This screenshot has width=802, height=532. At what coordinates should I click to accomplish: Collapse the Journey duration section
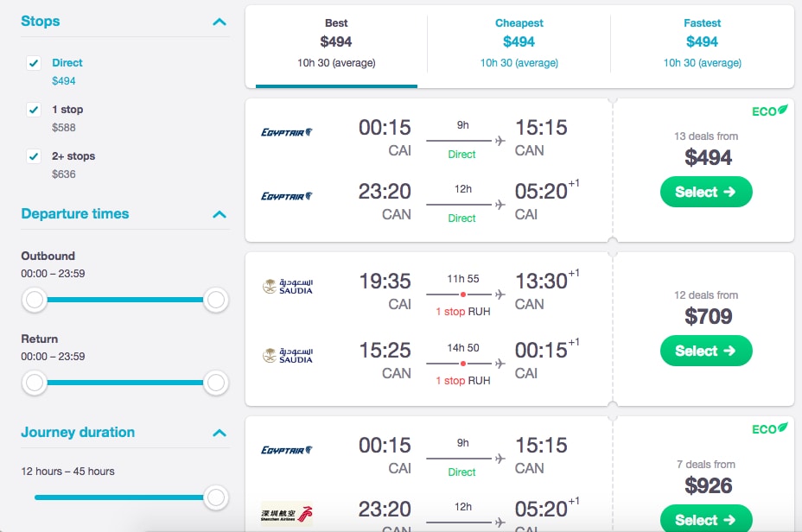coord(220,433)
